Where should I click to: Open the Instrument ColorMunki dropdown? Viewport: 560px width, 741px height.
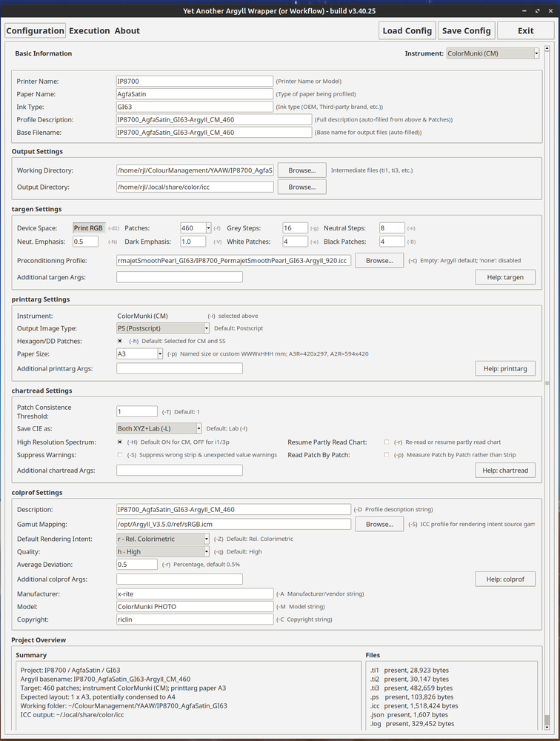click(493, 53)
